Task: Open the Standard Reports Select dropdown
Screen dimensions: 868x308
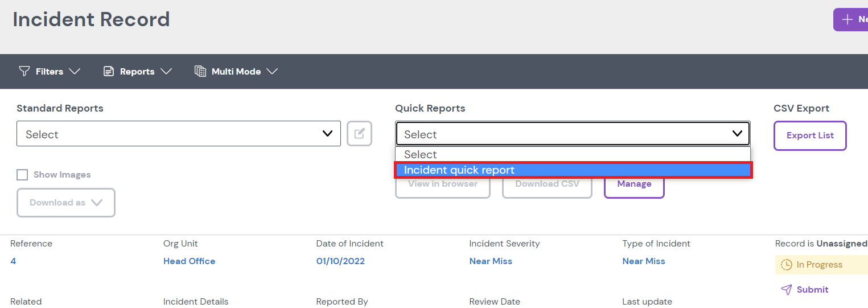Action: (178, 134)
